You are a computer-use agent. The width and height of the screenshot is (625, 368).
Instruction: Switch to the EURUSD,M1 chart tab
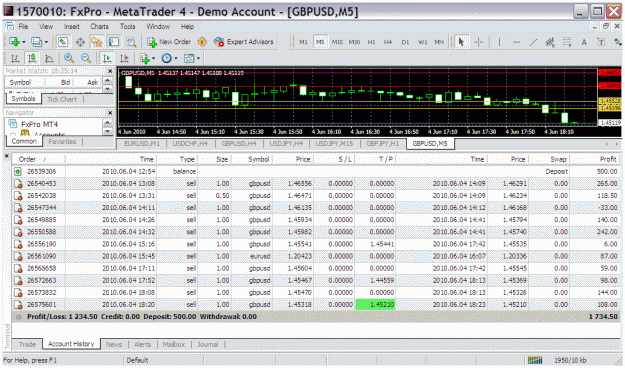[142, 144]
